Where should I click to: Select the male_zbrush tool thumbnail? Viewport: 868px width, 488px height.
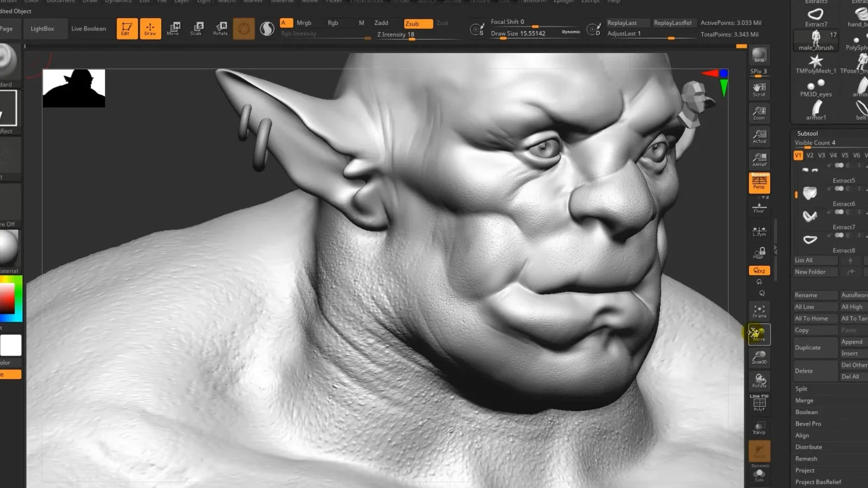pos(816,41)
